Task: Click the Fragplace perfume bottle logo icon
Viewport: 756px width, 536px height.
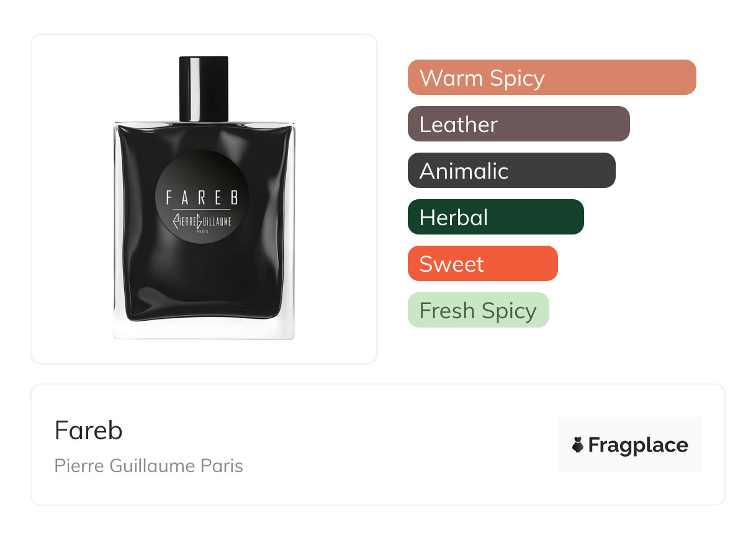Action: point(578,445)
